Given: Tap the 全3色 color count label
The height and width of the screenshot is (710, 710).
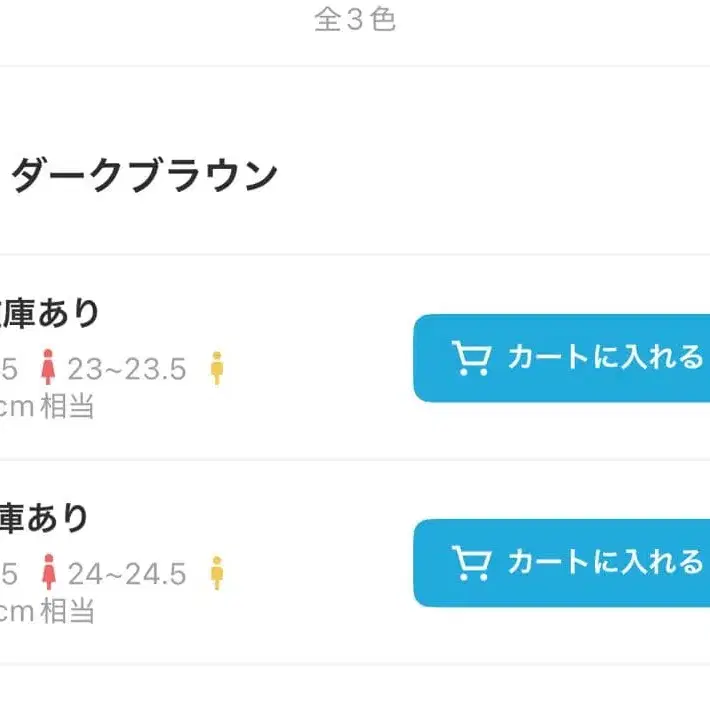Looking at the screenshot, I should (355, 20).
